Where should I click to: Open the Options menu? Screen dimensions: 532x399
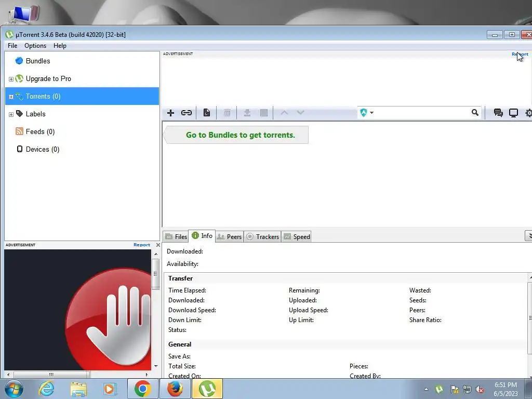click(35, 46)
